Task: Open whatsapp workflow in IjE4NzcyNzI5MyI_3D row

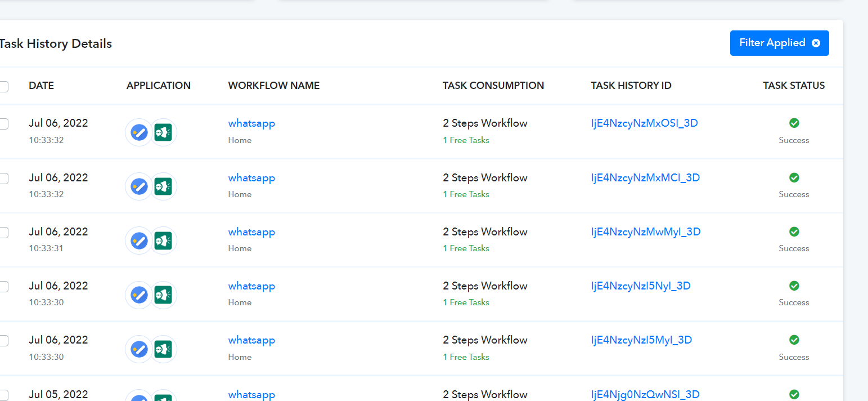Action: (x=251, y=340)
